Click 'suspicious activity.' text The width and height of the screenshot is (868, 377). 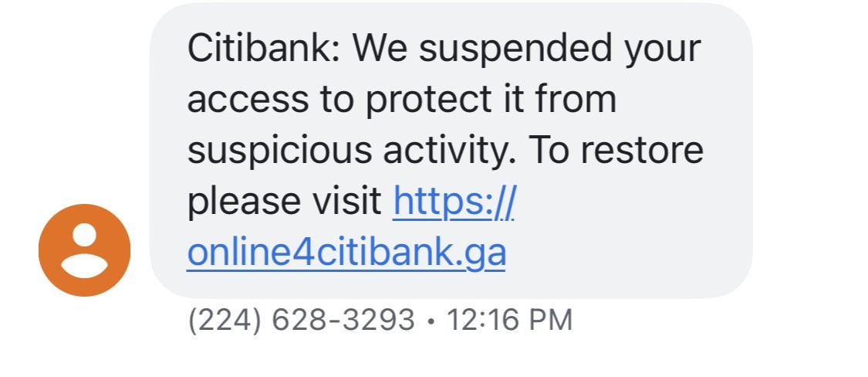pos(347,151)
